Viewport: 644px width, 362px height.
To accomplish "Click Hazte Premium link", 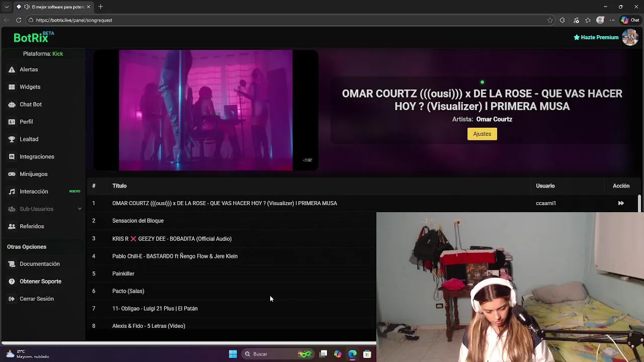I will (596, 37).
